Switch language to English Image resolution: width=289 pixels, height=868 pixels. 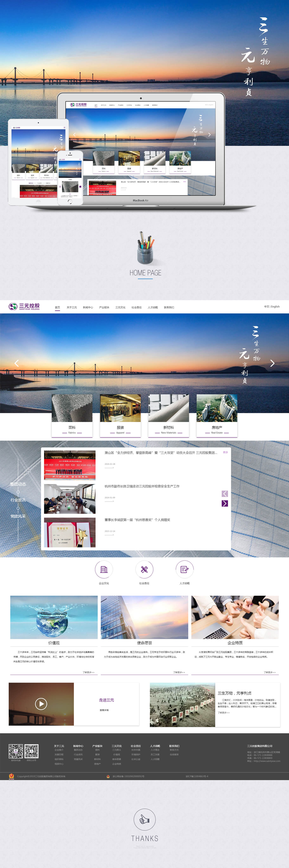(x=275, y=307)
